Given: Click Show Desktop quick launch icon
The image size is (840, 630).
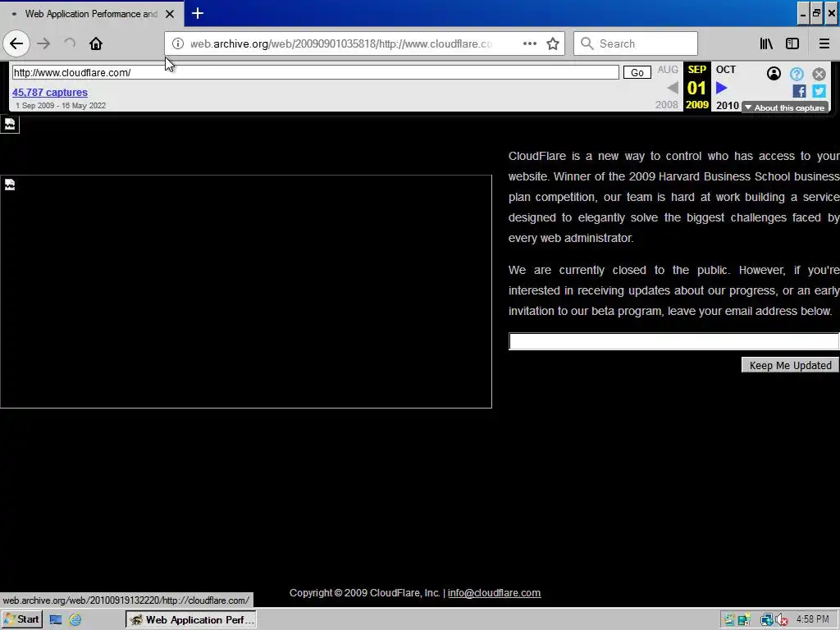Looking at the screenshot, I should tap(56, 620).
